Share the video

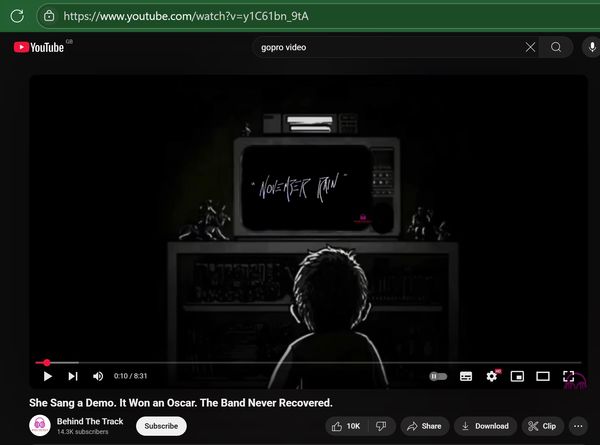click(x=424, y=426)
